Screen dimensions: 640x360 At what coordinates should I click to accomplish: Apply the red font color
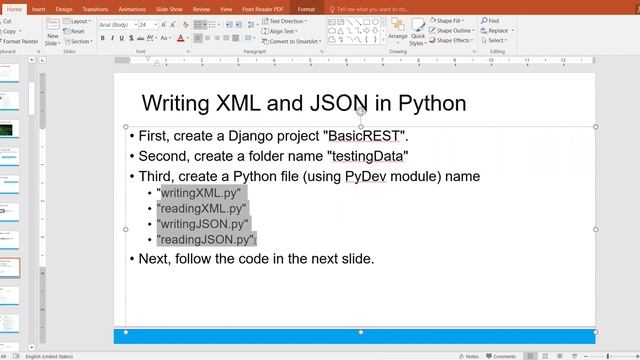[x=180, y=38]
